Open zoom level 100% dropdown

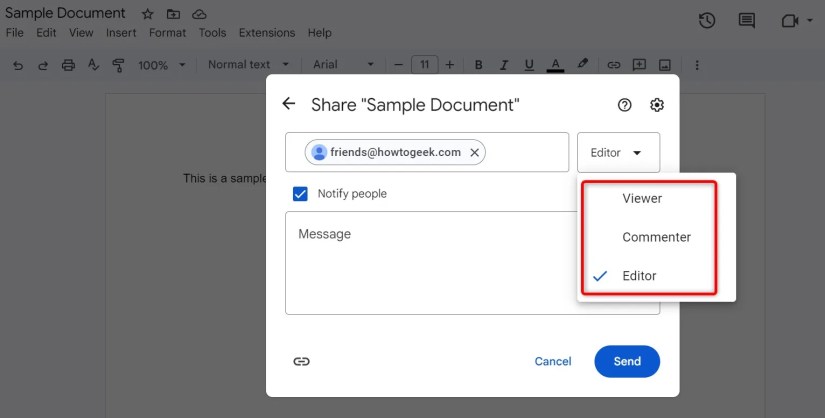coord(162,65)
